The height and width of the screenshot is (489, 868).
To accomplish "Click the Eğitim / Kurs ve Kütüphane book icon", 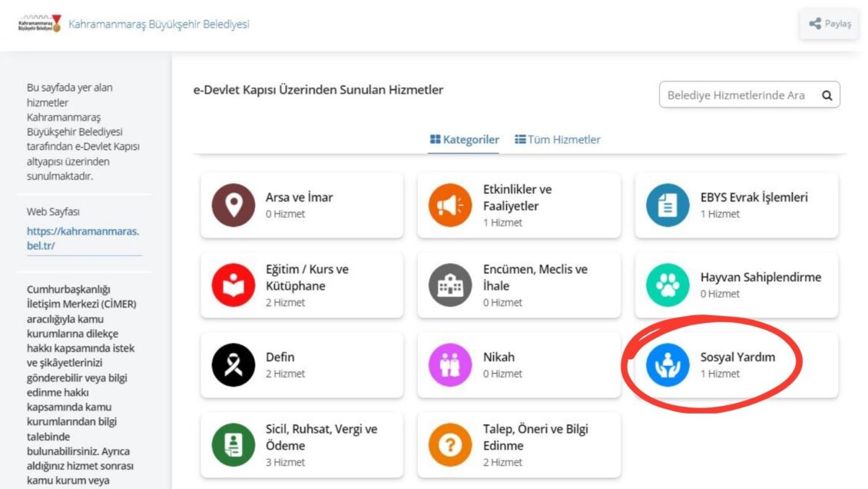I will click(x=233, y=285).
